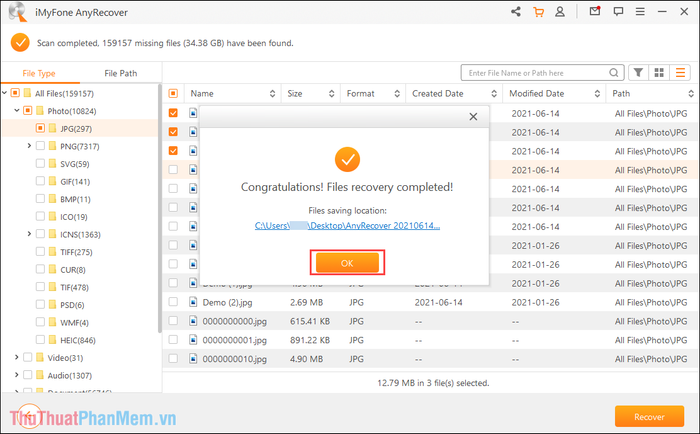The height and width of the screenshot is (434, 700).
Task: Click the Recover button
Action: coord(650,416)
